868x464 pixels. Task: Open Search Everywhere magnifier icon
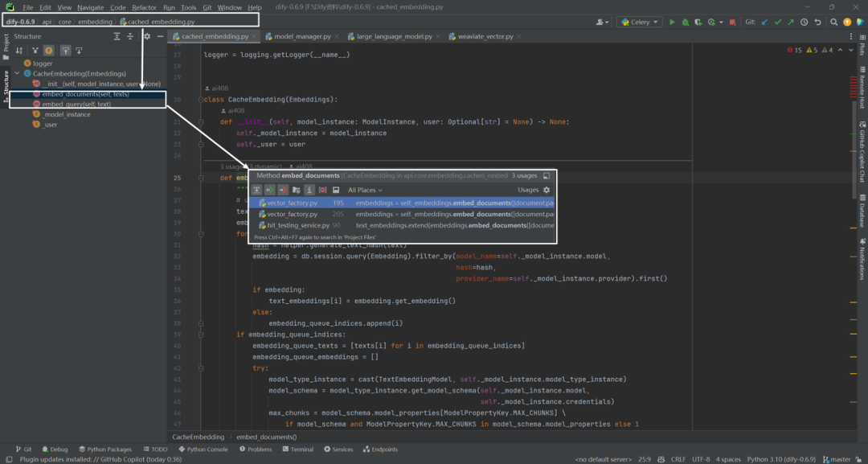coord(833,23)
